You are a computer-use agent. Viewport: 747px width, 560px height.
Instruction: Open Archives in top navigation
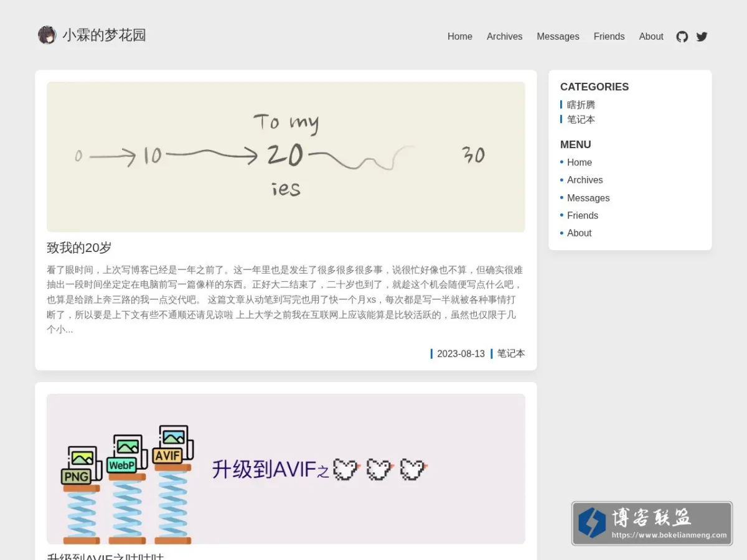click(505, 37)
